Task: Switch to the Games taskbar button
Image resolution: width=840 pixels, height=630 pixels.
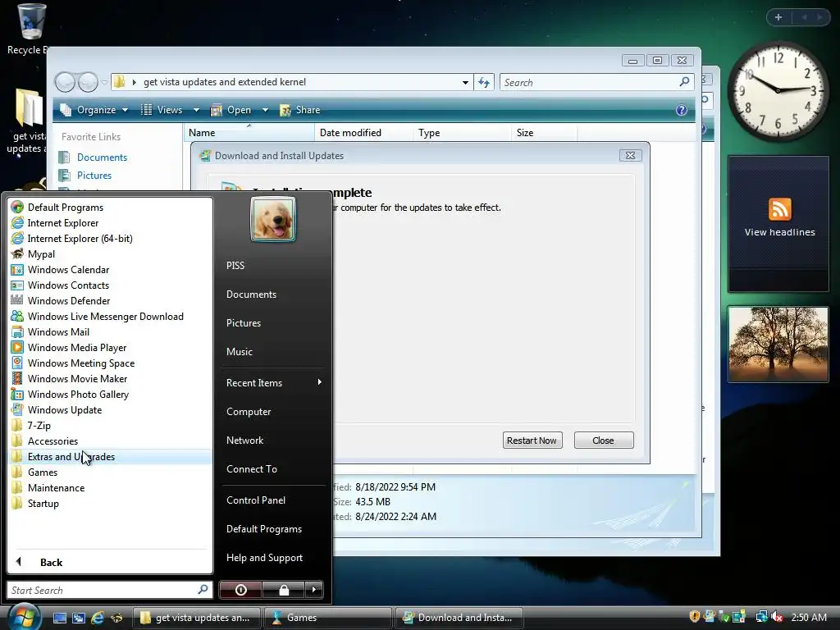Action: [327, 618]
